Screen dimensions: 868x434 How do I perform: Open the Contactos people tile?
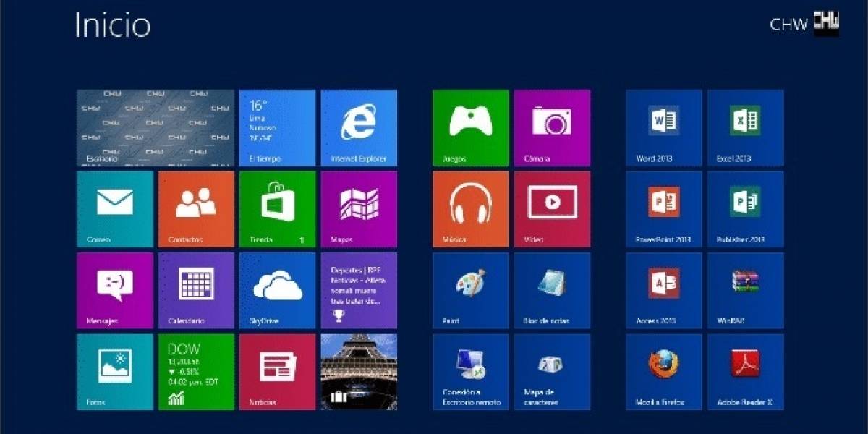coord(196,209)
